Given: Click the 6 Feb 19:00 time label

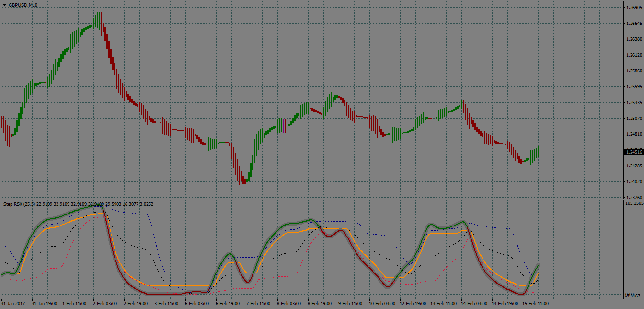Looking at the screenshot, I should point(228,304).
